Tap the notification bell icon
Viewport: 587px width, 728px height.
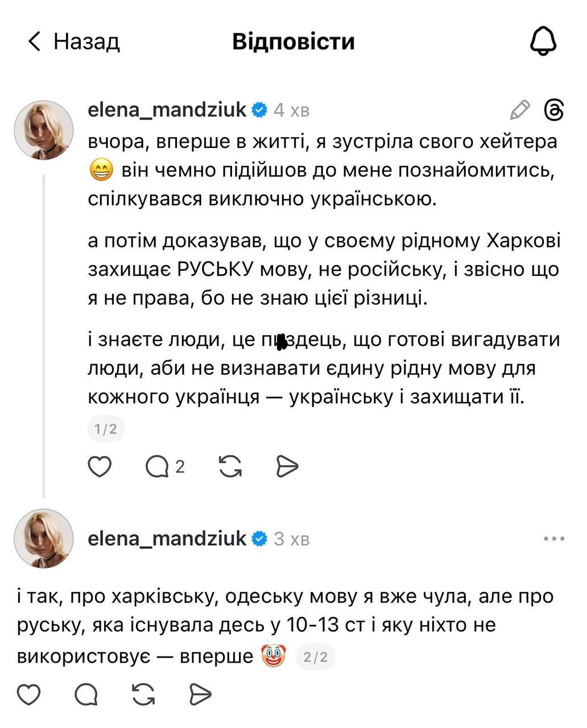(543, 42)
